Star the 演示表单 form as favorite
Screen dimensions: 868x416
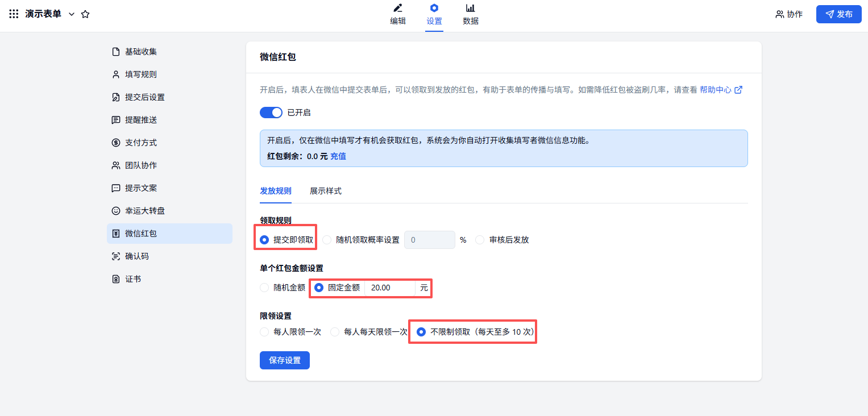pyautogui.click(x=85, y=14)
